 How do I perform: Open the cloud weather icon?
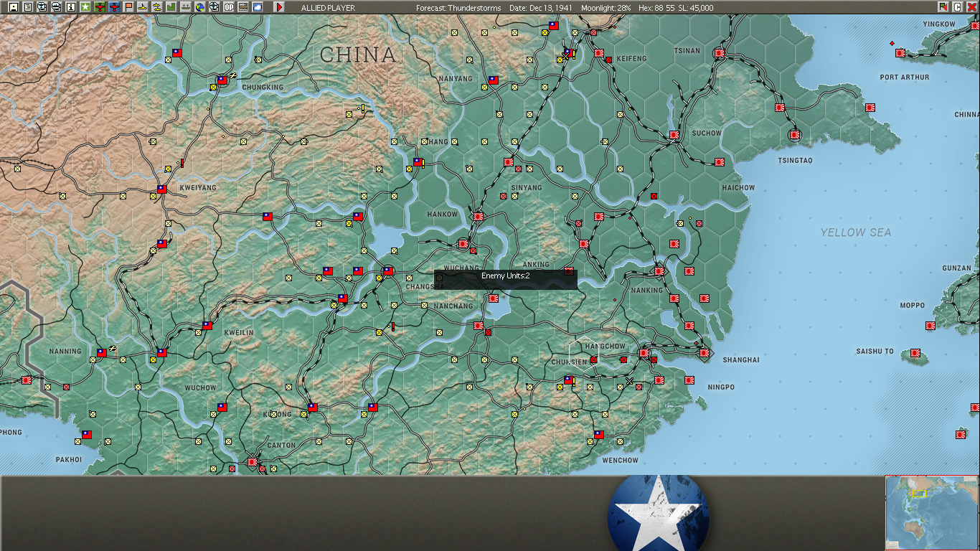point(258,6)
